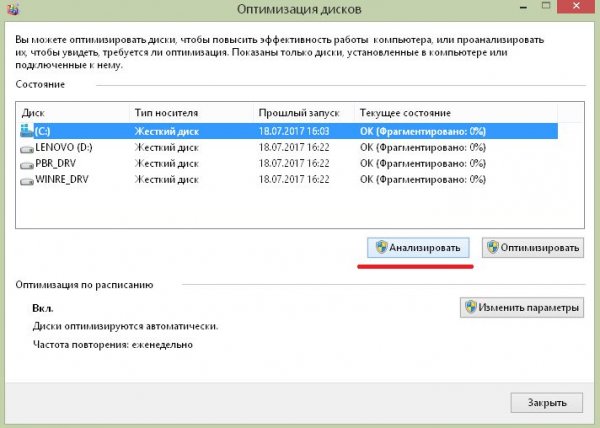Select the PBR_DRV row name

point(55,164)
